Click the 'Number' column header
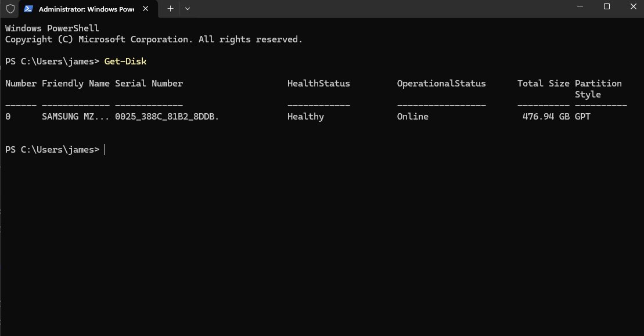The image size is (644, 336). [x=21, y=84]
